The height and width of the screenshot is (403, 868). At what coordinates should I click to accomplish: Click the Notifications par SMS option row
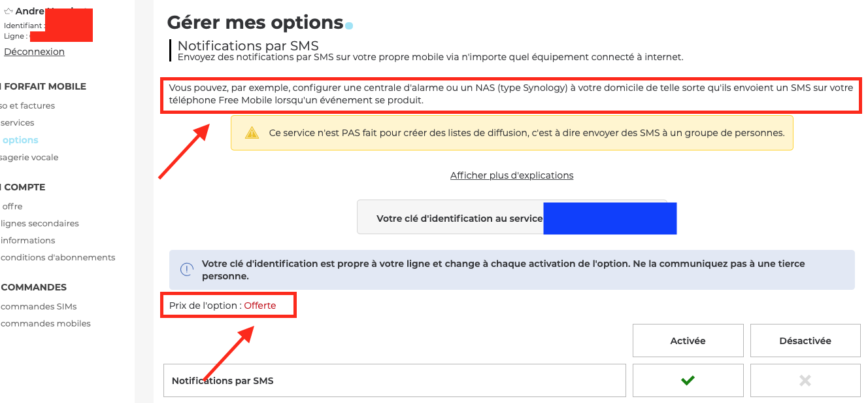click(x=394, y=381)
